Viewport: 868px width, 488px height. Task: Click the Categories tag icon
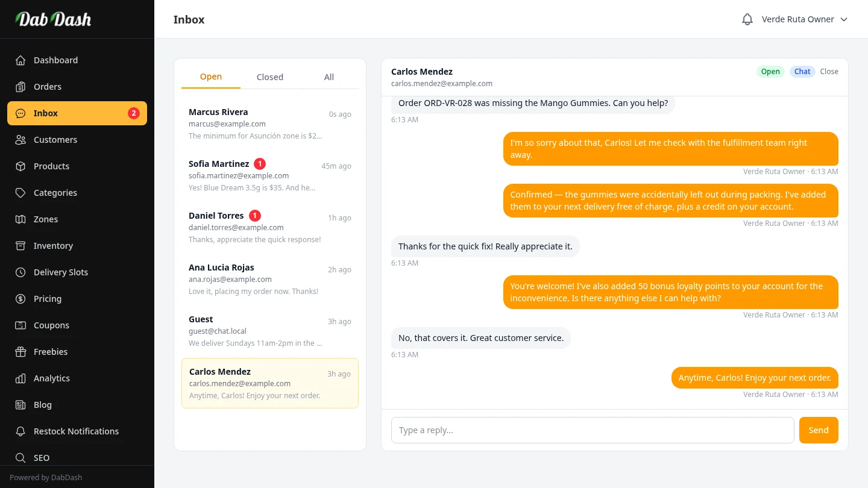20,193
